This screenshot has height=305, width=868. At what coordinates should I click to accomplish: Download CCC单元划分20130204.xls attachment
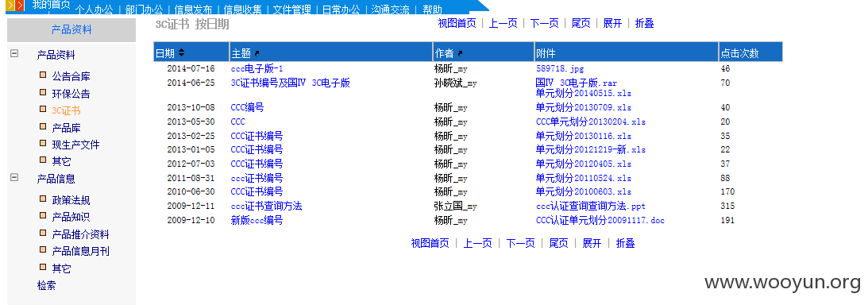tap(591, 122)
